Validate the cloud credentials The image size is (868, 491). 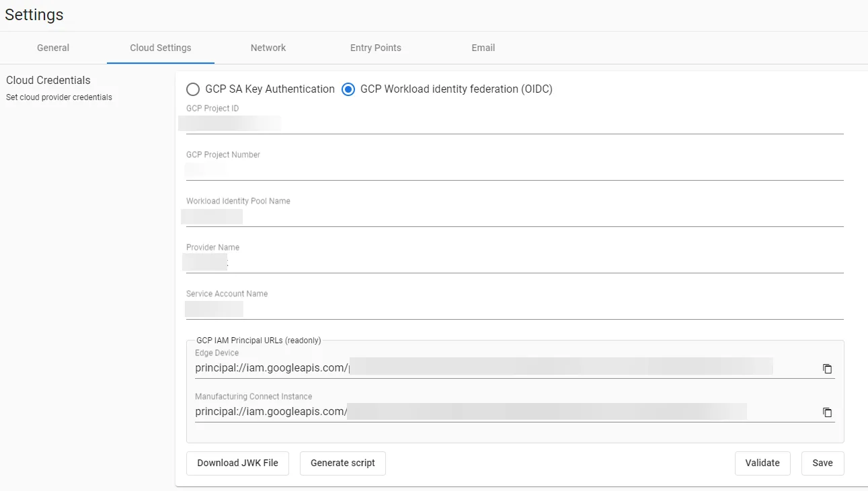[762, 463]
